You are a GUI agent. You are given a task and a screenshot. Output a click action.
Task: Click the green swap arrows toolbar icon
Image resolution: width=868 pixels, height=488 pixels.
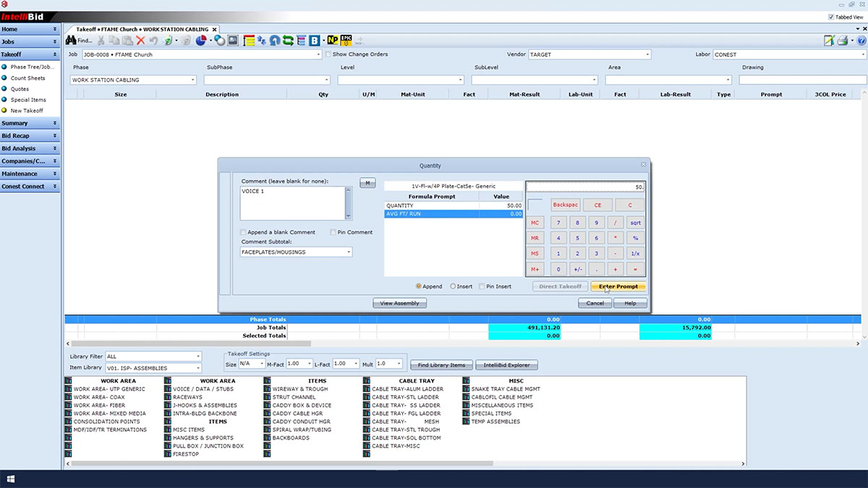287,40
